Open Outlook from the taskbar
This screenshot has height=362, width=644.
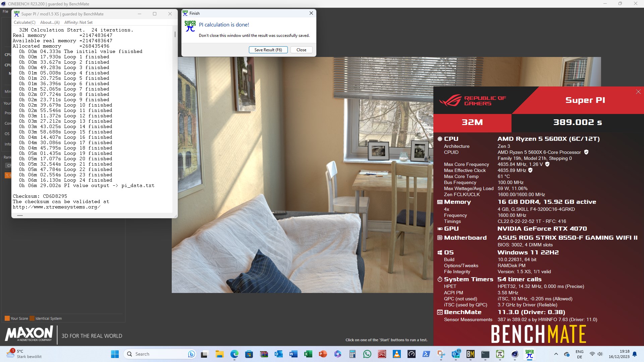pyautogui.click(x=278, y=354)
